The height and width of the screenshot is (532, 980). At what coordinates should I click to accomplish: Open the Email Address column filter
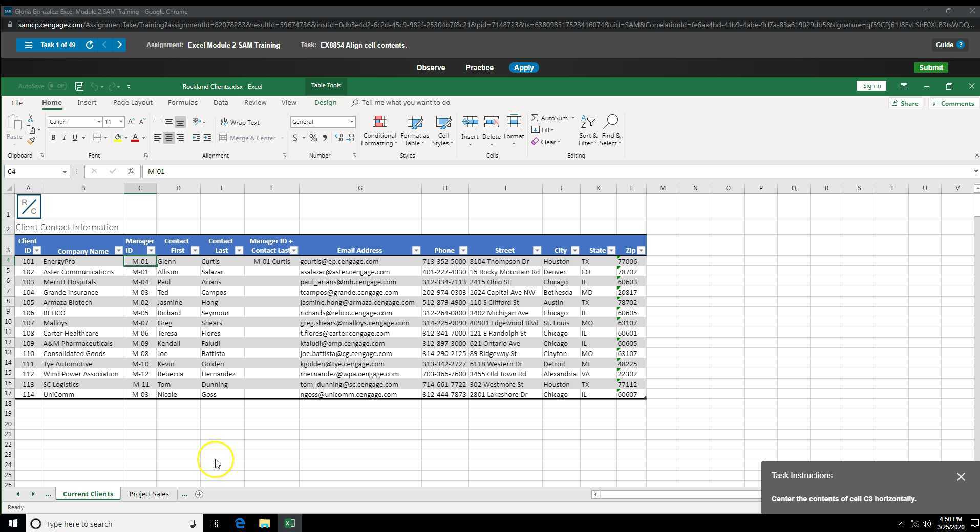point(415,250)
